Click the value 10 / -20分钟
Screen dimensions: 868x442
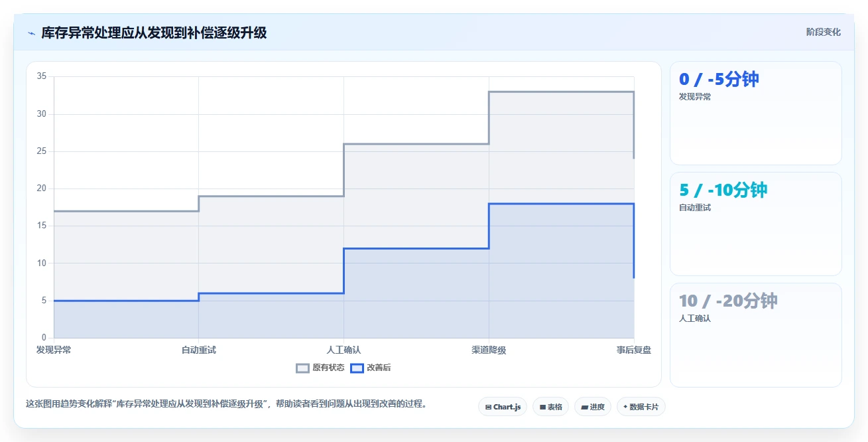tap(728, 301)
